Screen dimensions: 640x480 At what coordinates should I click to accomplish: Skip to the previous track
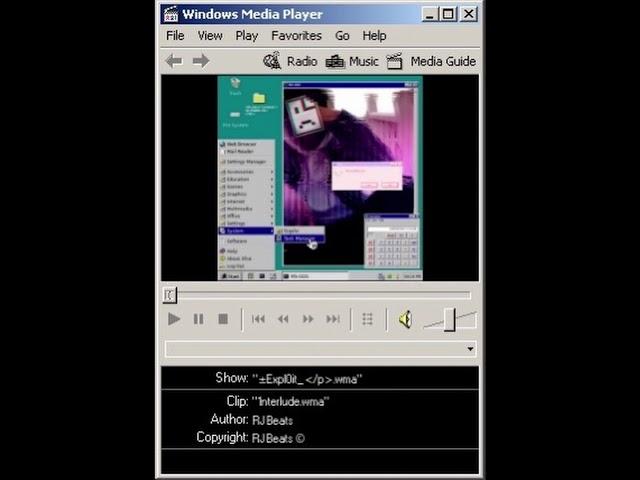click(x=258, y=319)
